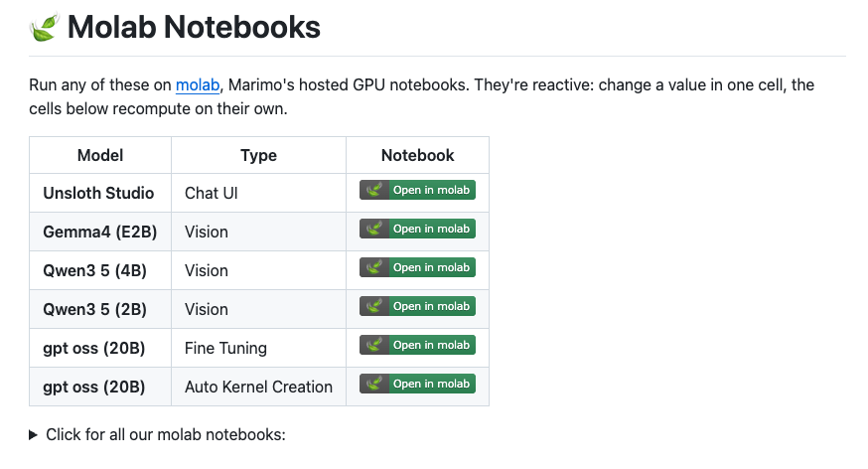Image resolution: width=868 pixels, height=469 pixels.
Task: Click the leaf emoji beside Molab Notebooks heading
Action: coord(45,27)
